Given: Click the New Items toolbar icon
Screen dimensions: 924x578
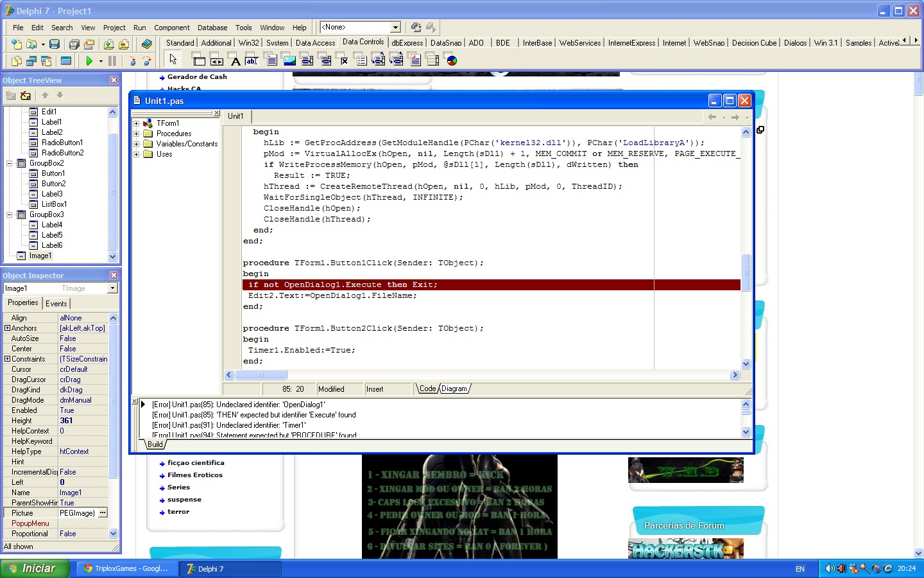Looking at the screenshot, I should (x=16, y=44).
